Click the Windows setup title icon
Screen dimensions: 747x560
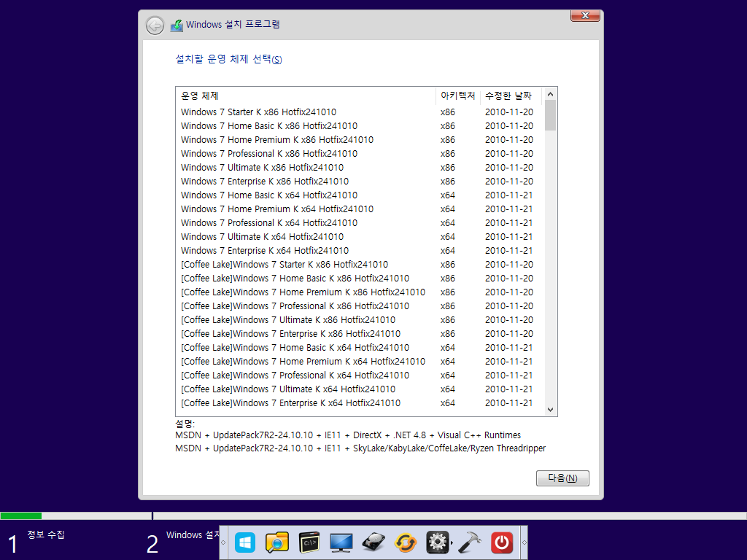[177, 26]
